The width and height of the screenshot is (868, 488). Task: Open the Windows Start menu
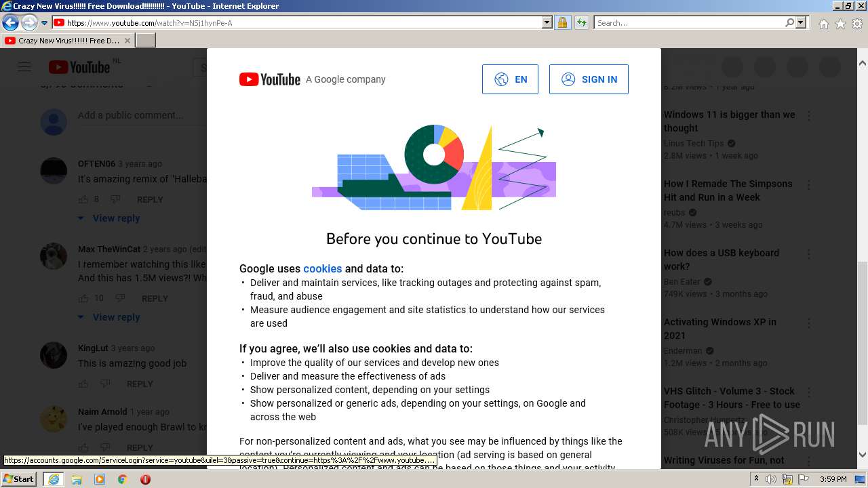[x=19, y=479]
